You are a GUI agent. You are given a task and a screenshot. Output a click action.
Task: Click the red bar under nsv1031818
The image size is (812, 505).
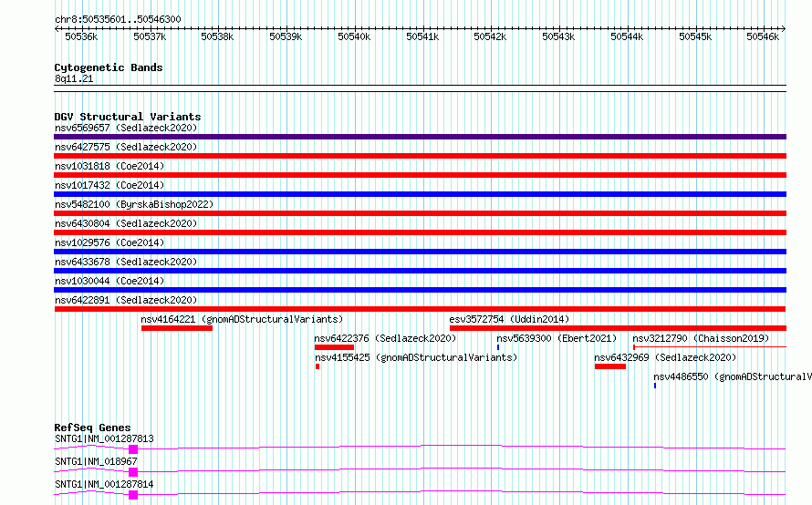click(x=420, y=175)
